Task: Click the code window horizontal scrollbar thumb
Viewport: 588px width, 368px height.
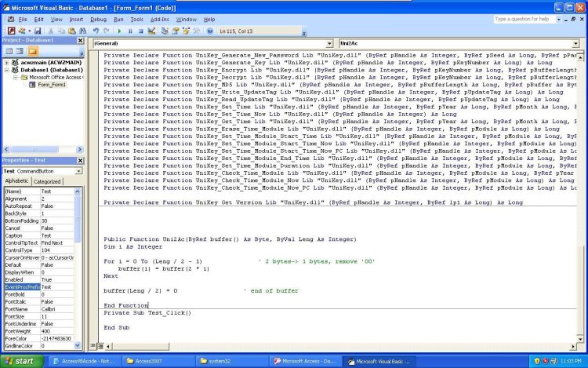Action: click(140, 346)
